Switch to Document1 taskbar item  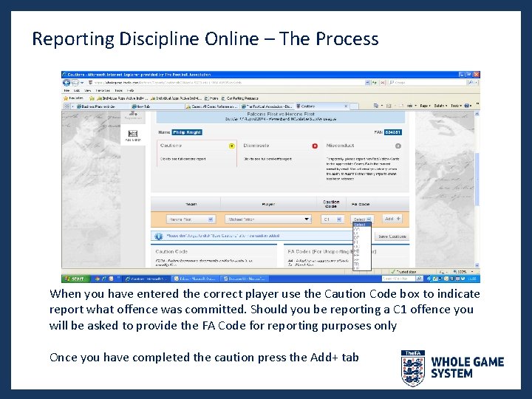(x=245, y=279)
